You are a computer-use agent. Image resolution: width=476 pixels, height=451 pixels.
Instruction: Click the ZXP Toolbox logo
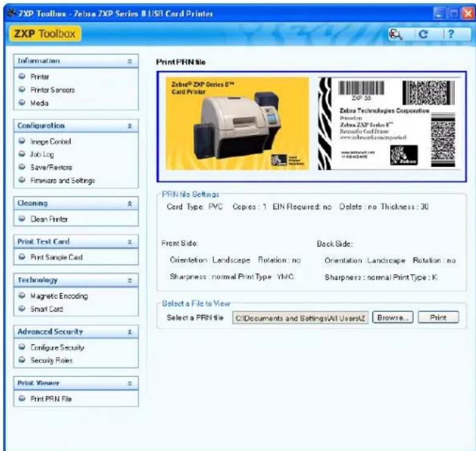(45, 34)
